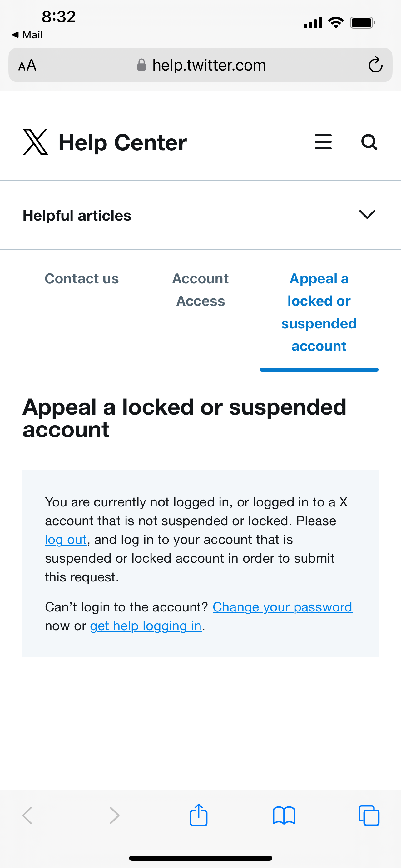Click the chevron beside Helpful articles
The width and height of the screenshot is (401, 868).
(x=367, y=215)
